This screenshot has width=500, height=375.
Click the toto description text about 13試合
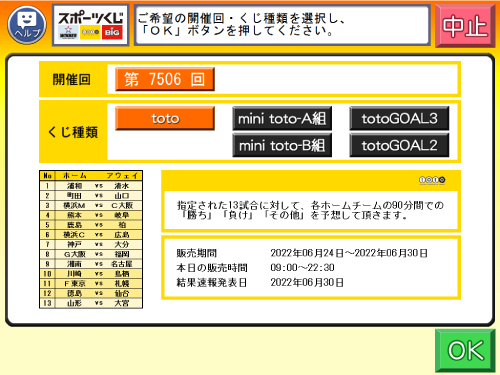[x=310, y=210]
